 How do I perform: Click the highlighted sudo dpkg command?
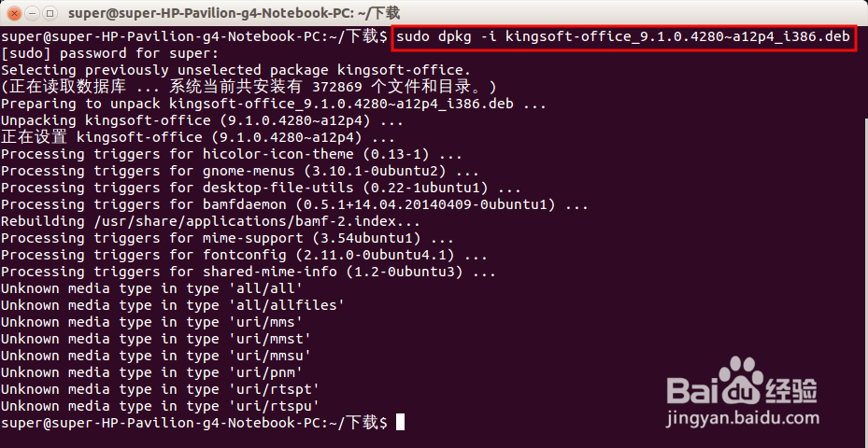[x=623, y=36]
